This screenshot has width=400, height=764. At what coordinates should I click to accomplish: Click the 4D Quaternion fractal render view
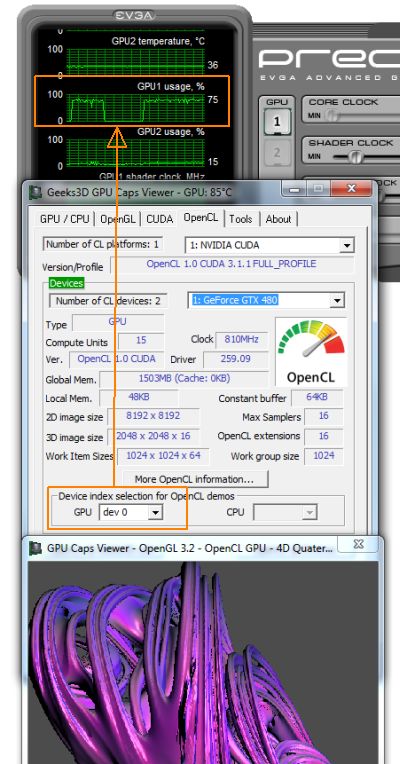click(203, 662)
